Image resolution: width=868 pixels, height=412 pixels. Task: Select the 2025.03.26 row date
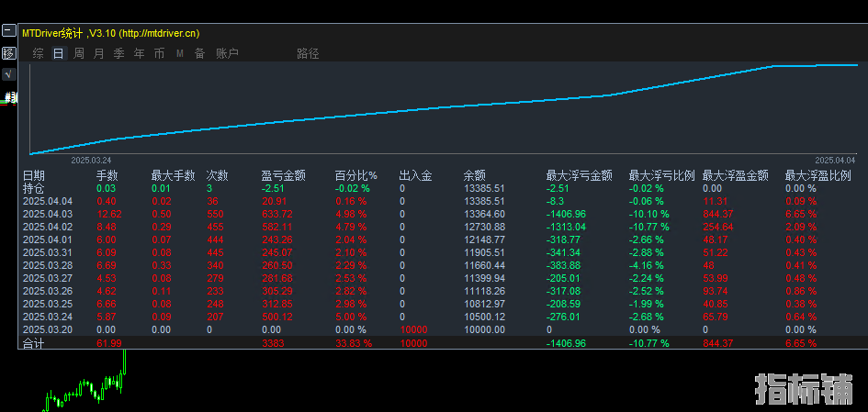(x=48, y=291)
